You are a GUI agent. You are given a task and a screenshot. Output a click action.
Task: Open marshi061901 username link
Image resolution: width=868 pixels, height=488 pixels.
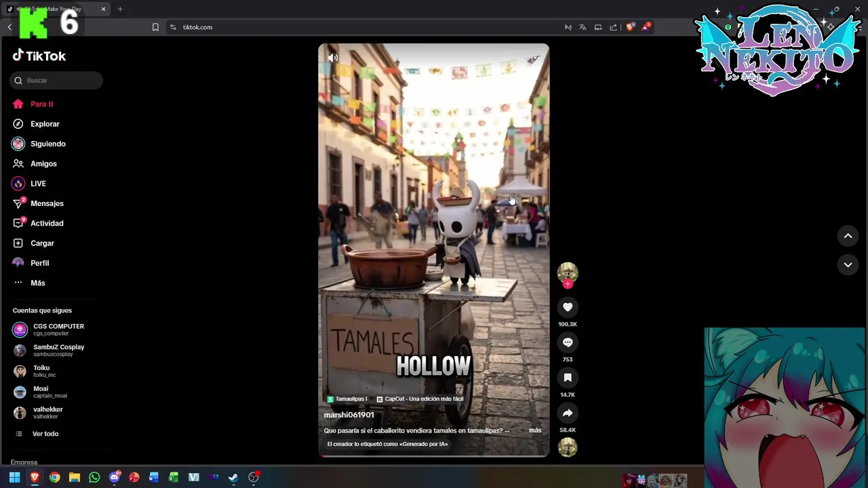click(349, 415)
